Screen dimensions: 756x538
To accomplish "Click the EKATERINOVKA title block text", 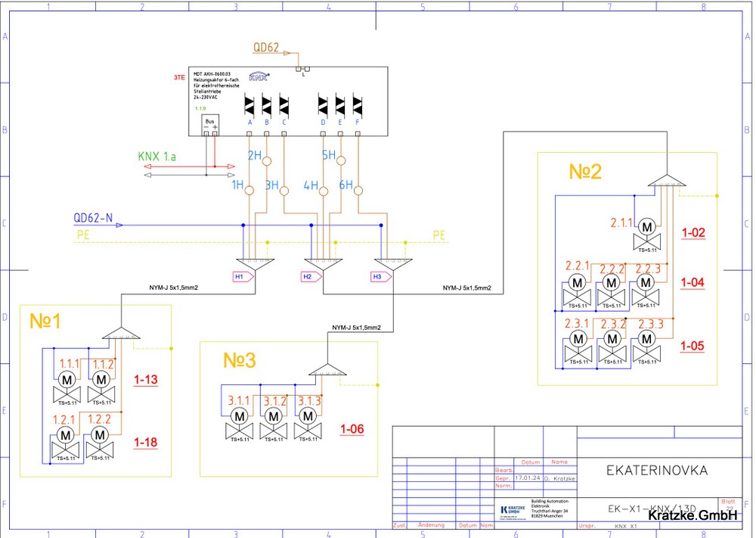I will [x=657, y=470].
